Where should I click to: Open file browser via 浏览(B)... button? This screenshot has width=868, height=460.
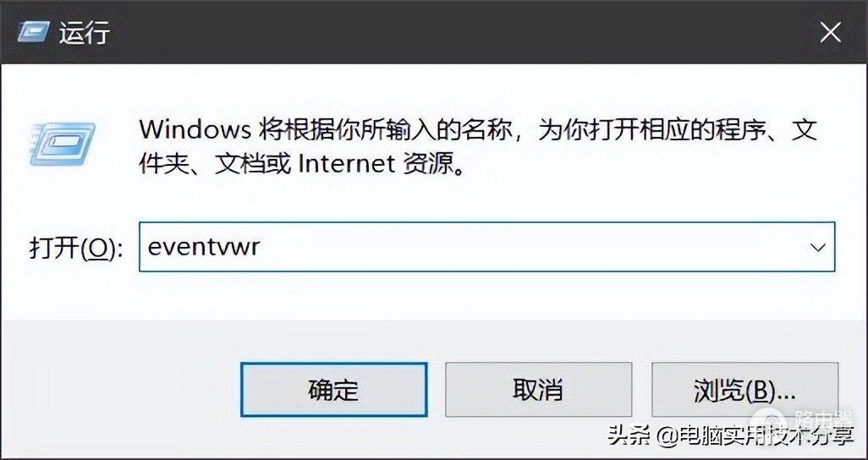coord(744,390)
